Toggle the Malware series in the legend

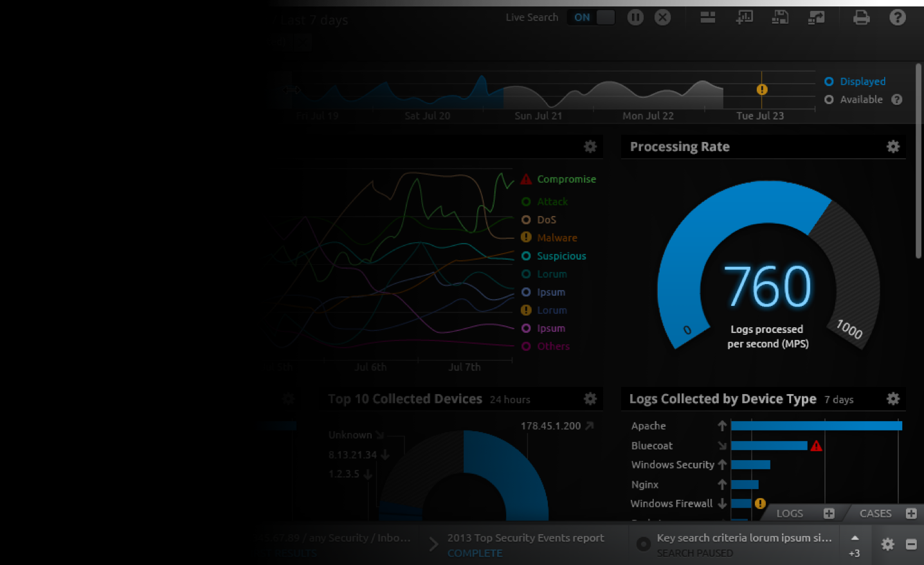click(549, 238)
